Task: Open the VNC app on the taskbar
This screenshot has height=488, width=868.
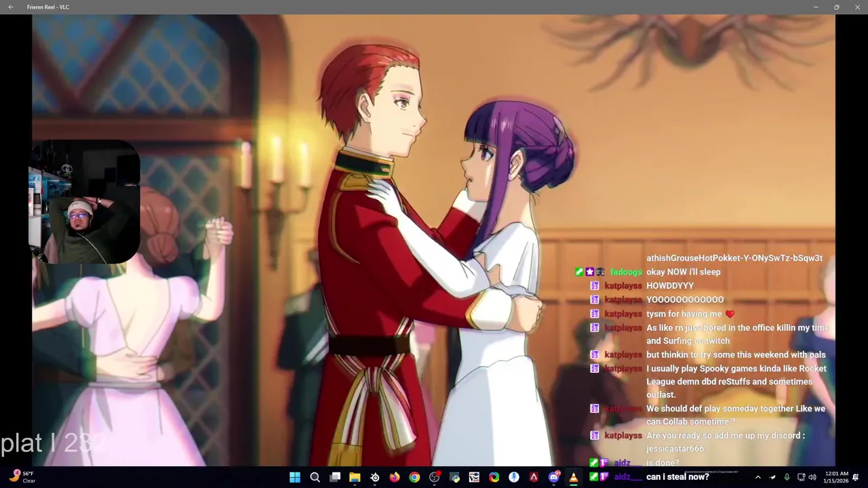Action: 474,477
